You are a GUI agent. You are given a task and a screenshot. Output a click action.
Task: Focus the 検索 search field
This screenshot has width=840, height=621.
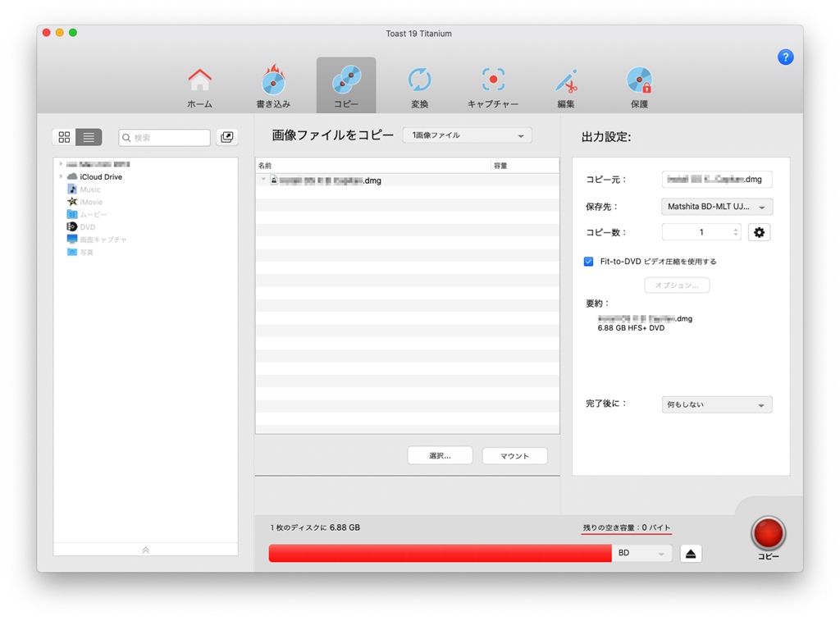point(164,138)
